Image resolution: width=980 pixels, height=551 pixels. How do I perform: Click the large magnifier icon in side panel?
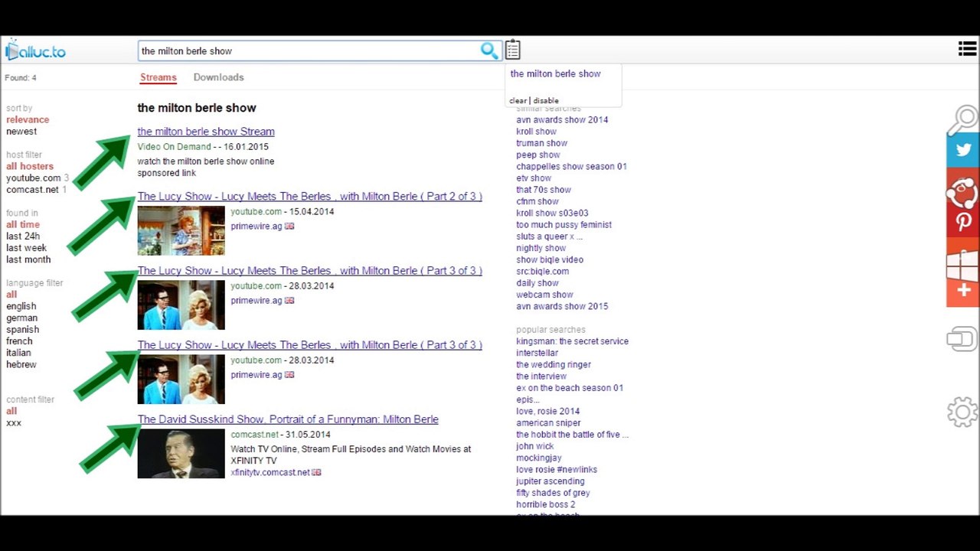pos(963,120)
